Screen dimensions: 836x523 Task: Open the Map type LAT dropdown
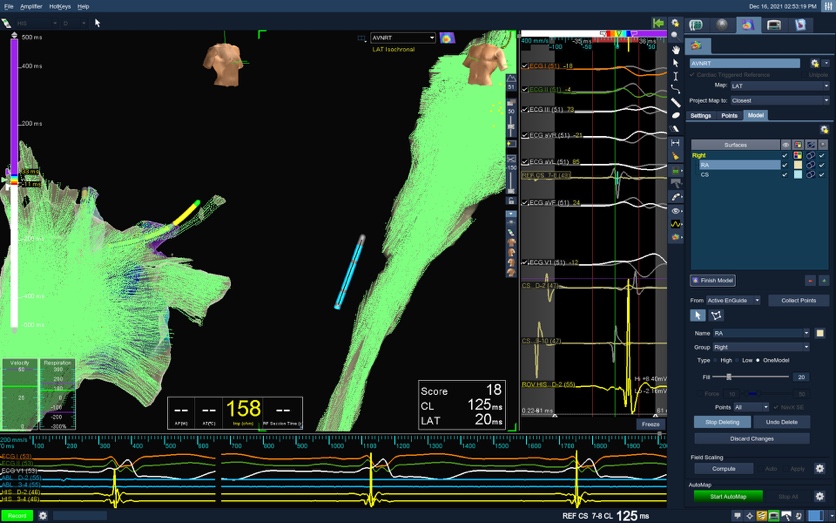point(778,86)
